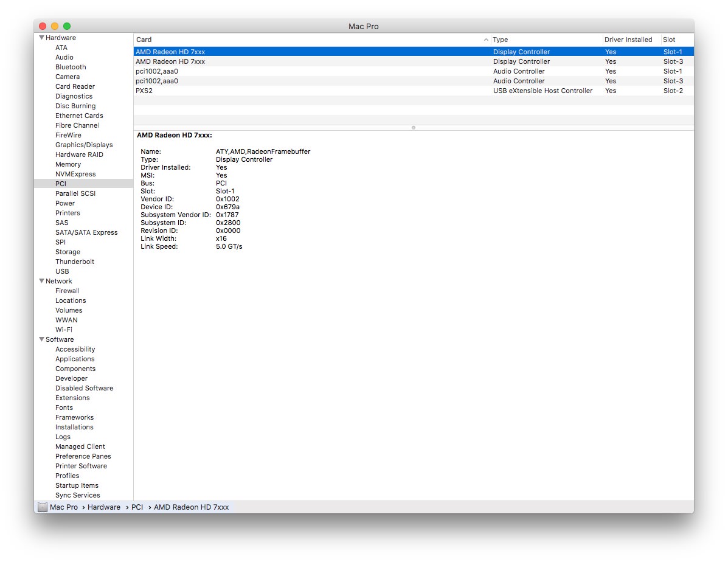Select Disabled Software in the sidebar
Screen dimensions: 728x562
84,389
